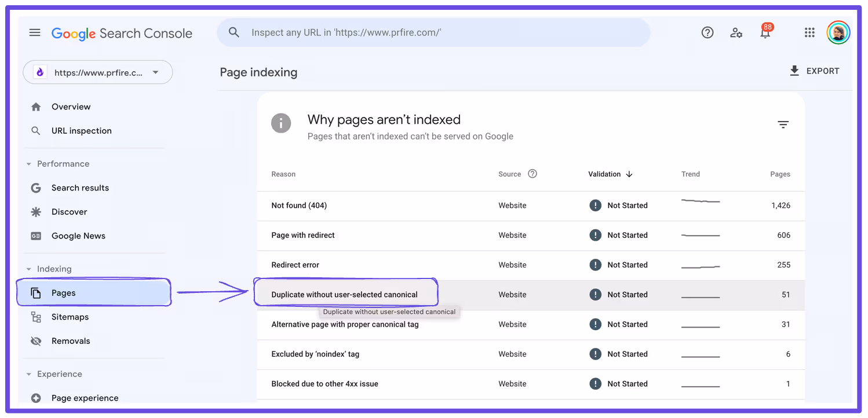Click the status icon in Redirect error row

pyautogui.click(x=595, y=265)
